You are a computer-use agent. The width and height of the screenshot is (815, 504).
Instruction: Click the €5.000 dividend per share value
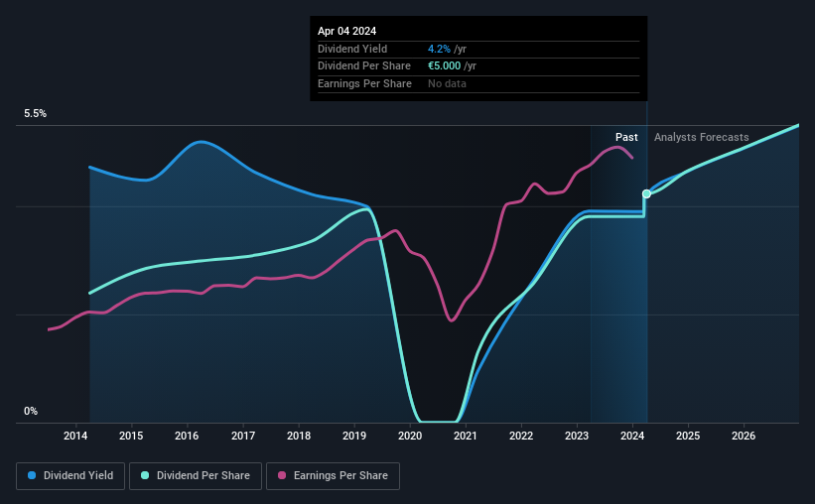(x=445, y=66)
